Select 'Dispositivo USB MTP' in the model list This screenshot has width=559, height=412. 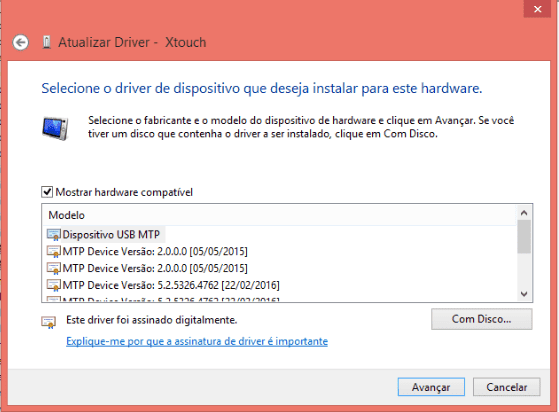111,235
